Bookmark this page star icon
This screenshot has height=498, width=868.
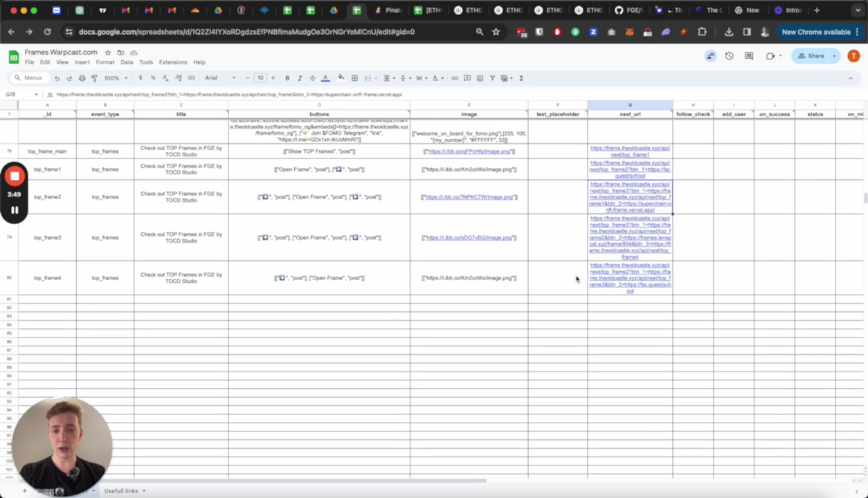point(496,32)
